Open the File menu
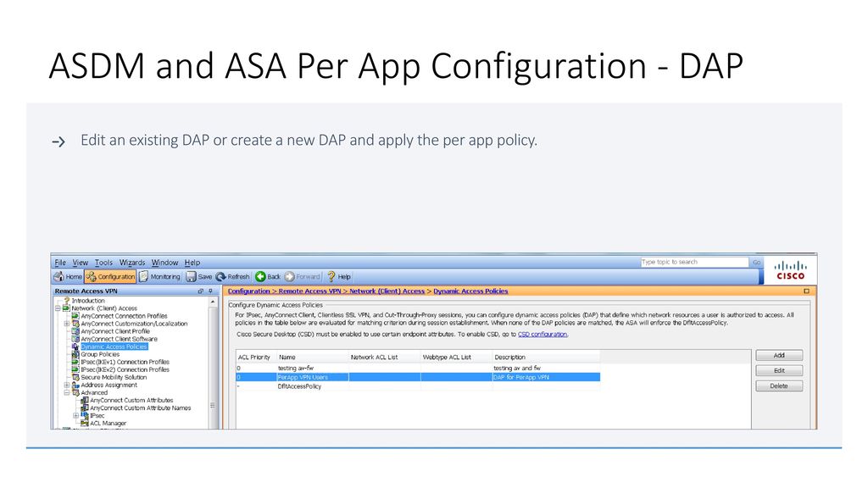868x488 pixels. [x=60, y=263]
